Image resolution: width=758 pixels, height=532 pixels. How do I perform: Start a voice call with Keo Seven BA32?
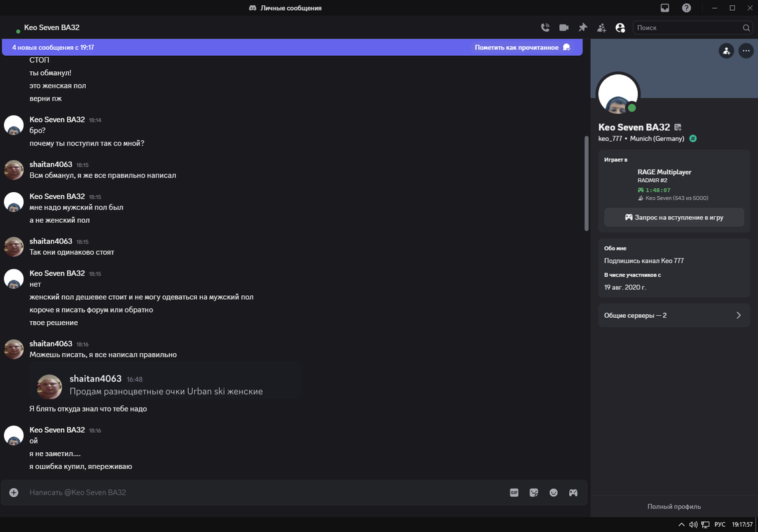[x=545, y=27]
